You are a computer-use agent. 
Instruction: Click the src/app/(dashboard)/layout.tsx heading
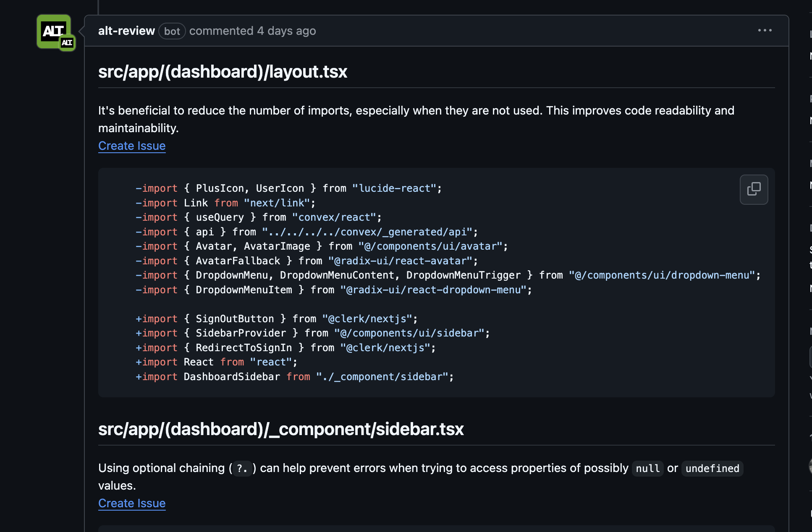click(223, 72)
